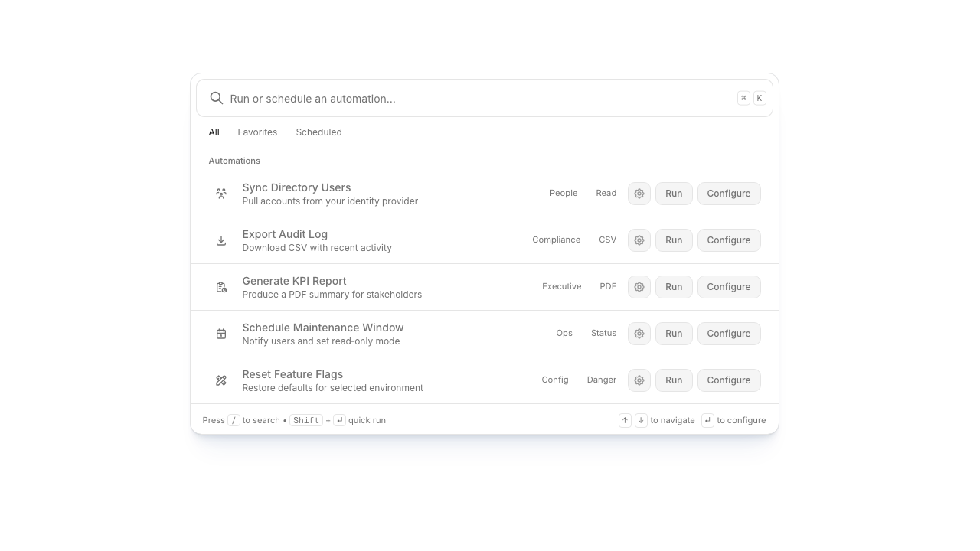Click the K keyboard shortcut badge
This screenshot has height=551, width=980.
759,98
